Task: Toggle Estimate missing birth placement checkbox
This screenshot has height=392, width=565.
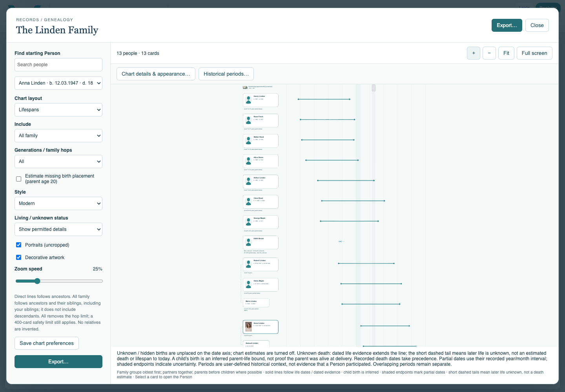Action: (x=18, y=179)
